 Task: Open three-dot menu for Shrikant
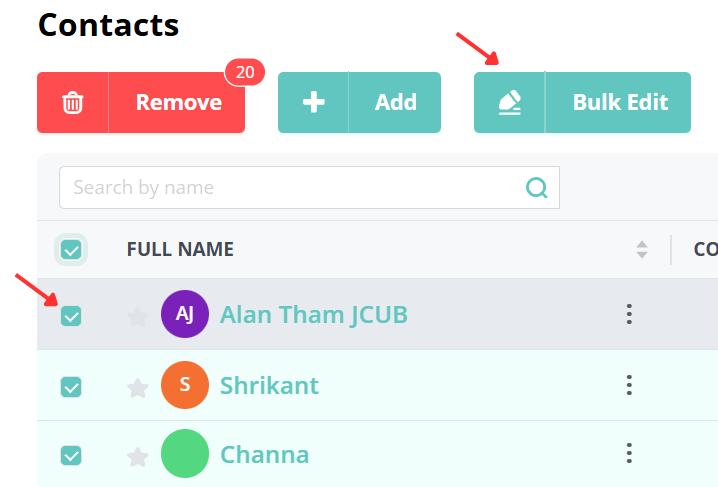coord(629,385)
